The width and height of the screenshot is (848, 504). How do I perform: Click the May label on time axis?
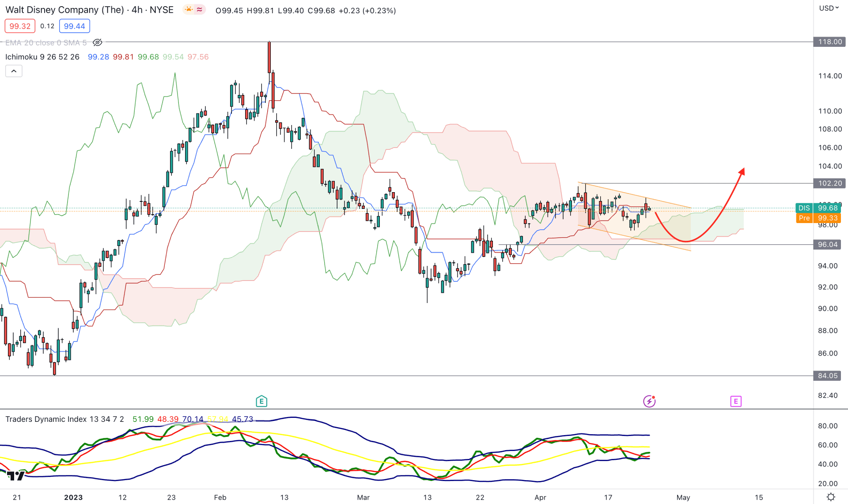(683, 497)
